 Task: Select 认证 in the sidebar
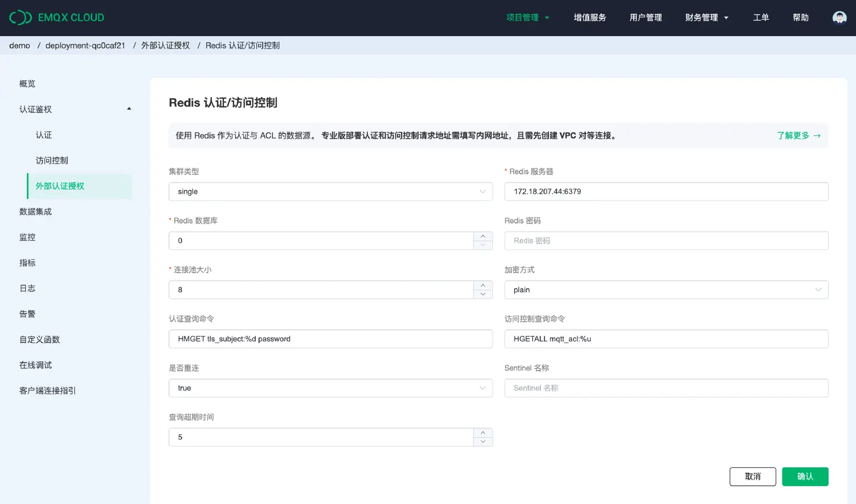(x=43, y=135)
